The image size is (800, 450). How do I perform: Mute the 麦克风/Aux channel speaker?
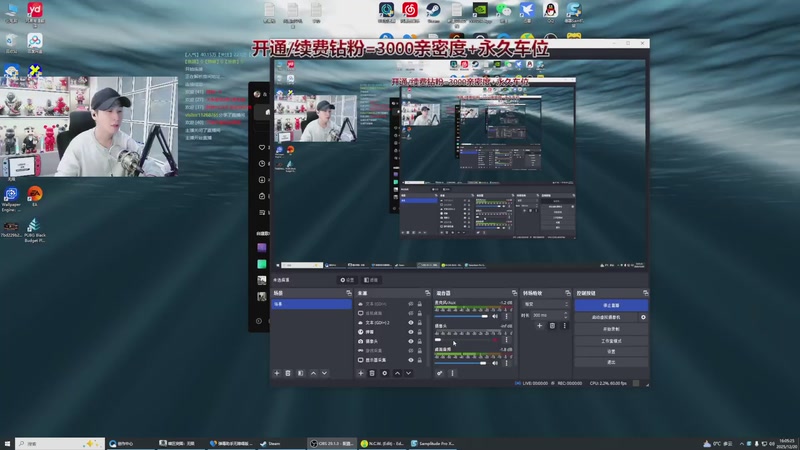click(x=495, y=316)
